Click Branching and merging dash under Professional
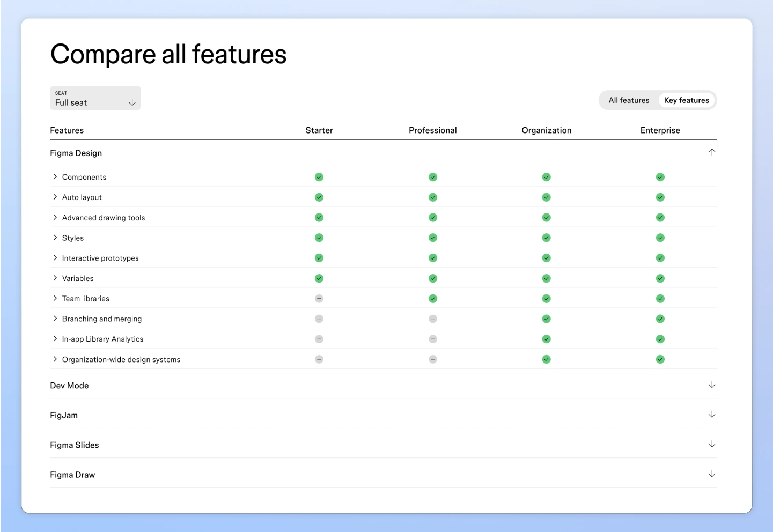 coord(433,319)
